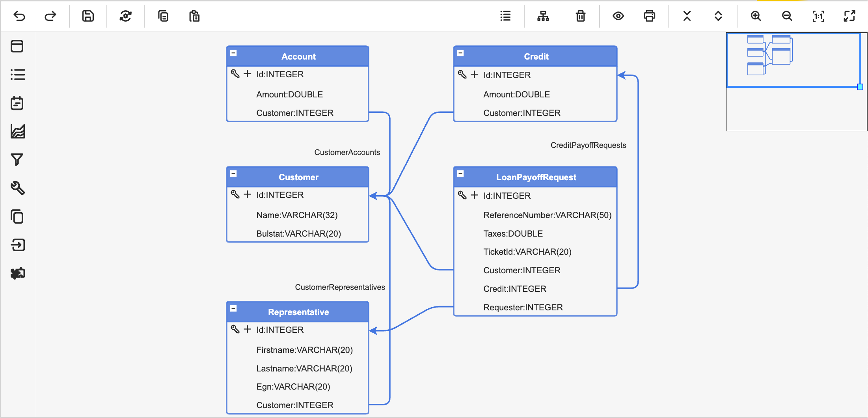The width and height of the screenshot is (868, 418).
Task: Collapse the Representative entity
Action: tap(233, 308)
